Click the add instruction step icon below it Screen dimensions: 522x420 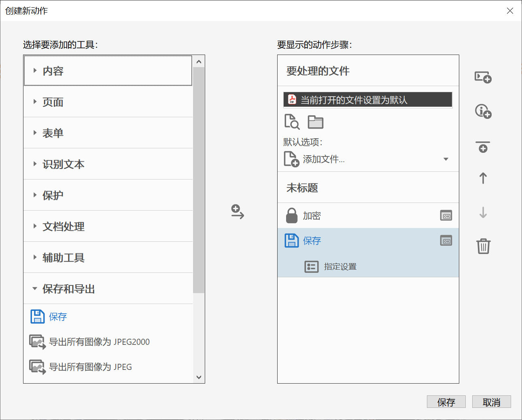(x=483, y=112)
